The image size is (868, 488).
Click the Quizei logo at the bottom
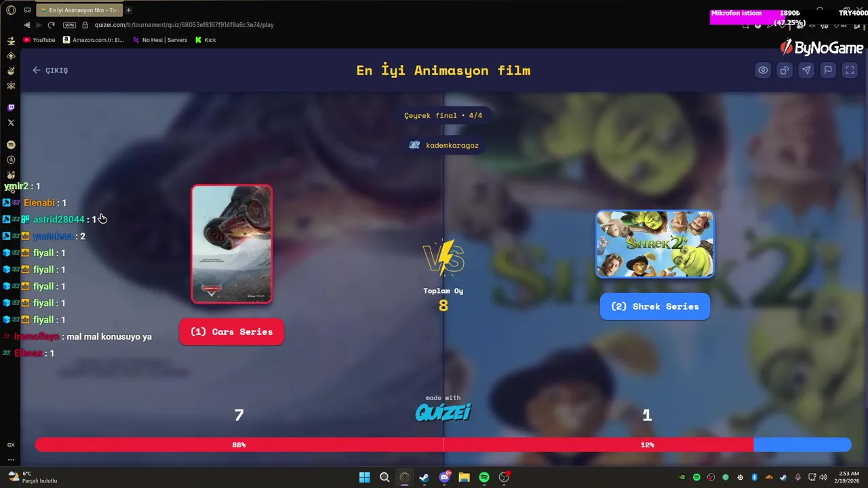[x=443, y=412]
